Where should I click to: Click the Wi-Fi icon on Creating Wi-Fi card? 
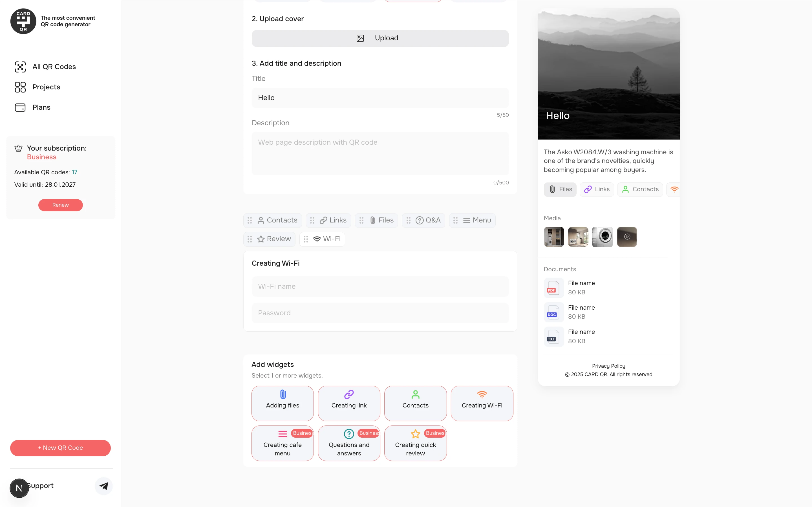[482, 395]
